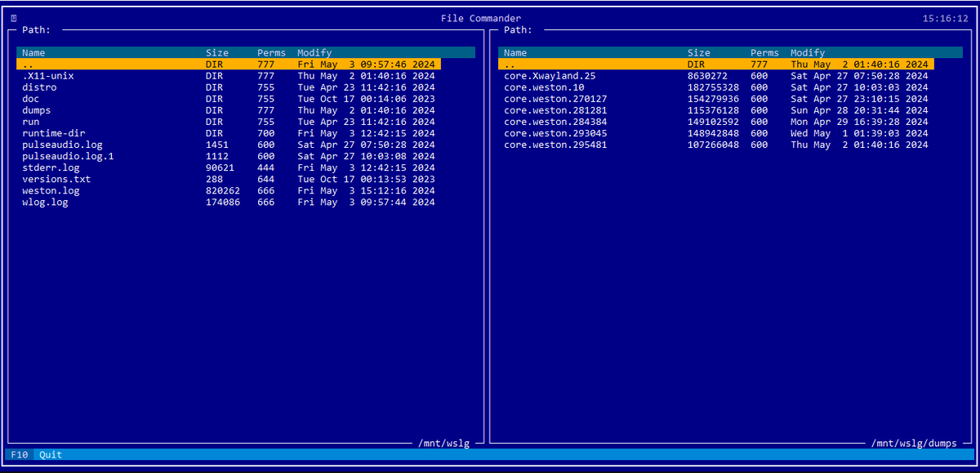This screenshot has width=980, height=473.
Task: Click the File Commander title
Action: pyautogui.click(x=481, y=18)
